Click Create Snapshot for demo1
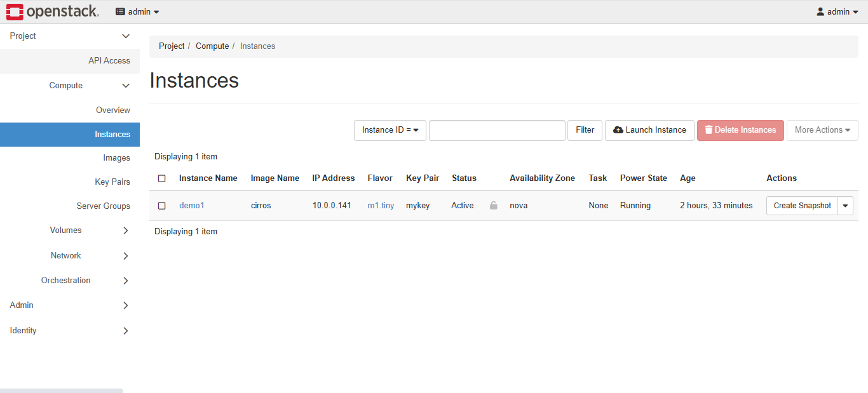868x393 pixels. point(802,206)
